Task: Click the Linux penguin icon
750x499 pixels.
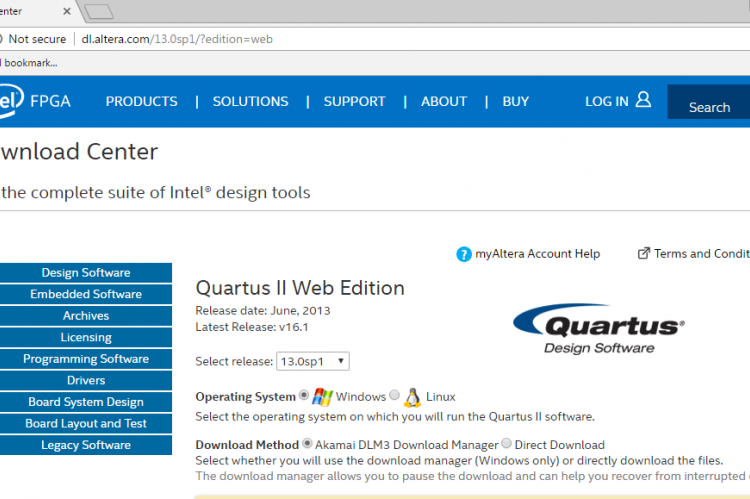Action: click(412, 397)
